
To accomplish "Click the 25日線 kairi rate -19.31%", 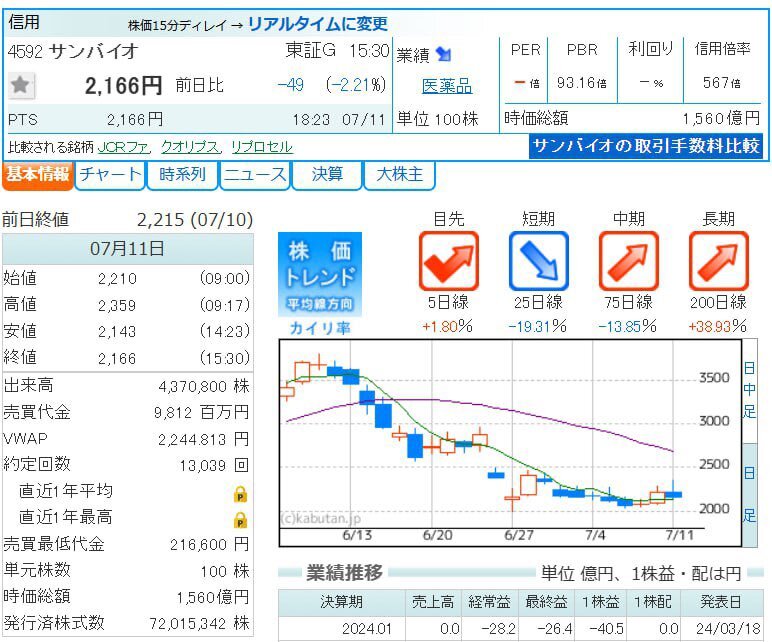I will pyautogui.click(x=538, y=326).
